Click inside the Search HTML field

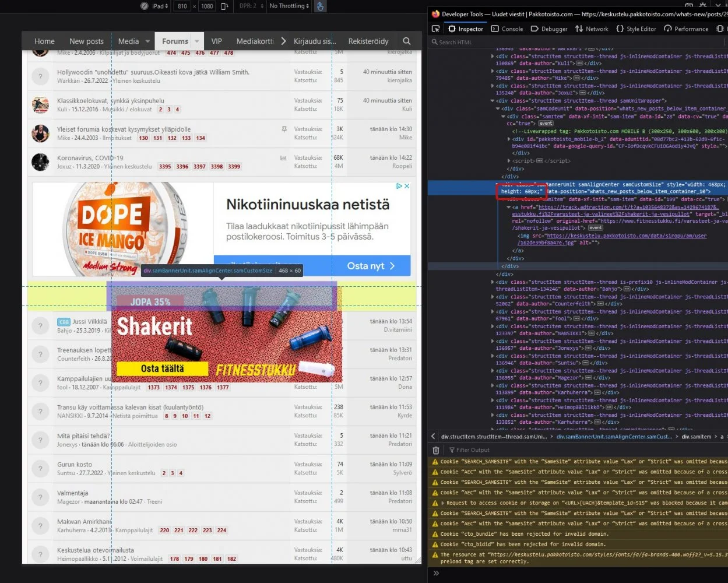tap(466, 42)
